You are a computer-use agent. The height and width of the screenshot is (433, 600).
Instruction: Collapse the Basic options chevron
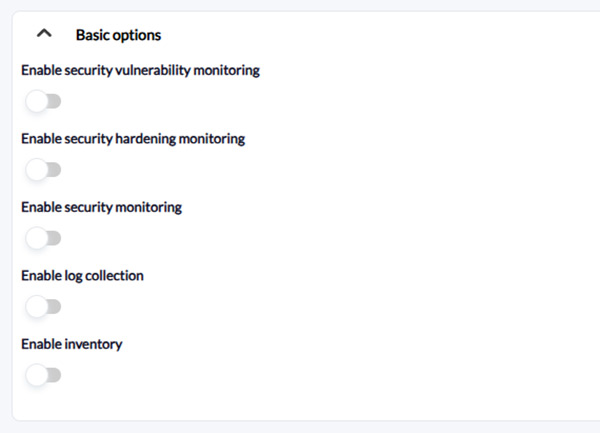tap(43, 34)
